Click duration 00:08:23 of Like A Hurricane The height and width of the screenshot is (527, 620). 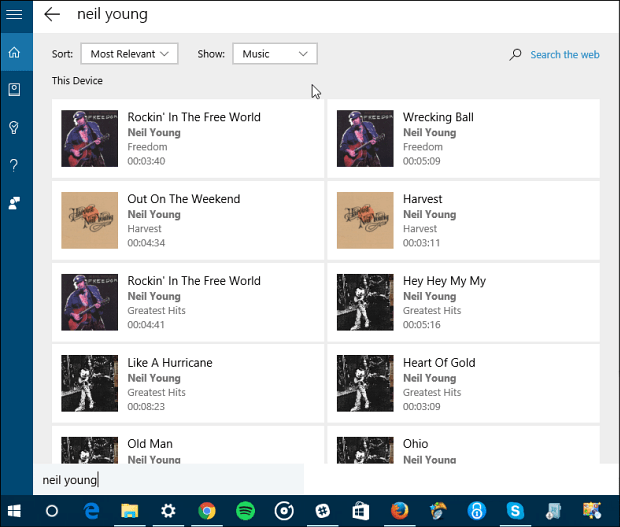pos(146,406)
